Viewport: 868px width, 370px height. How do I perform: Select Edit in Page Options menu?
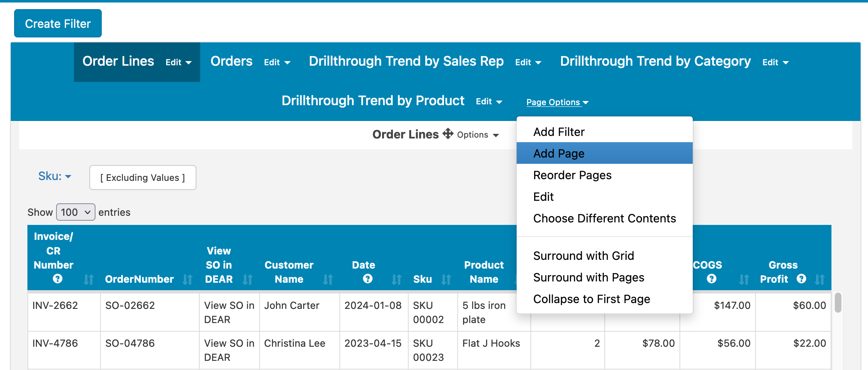pos(605,197)
